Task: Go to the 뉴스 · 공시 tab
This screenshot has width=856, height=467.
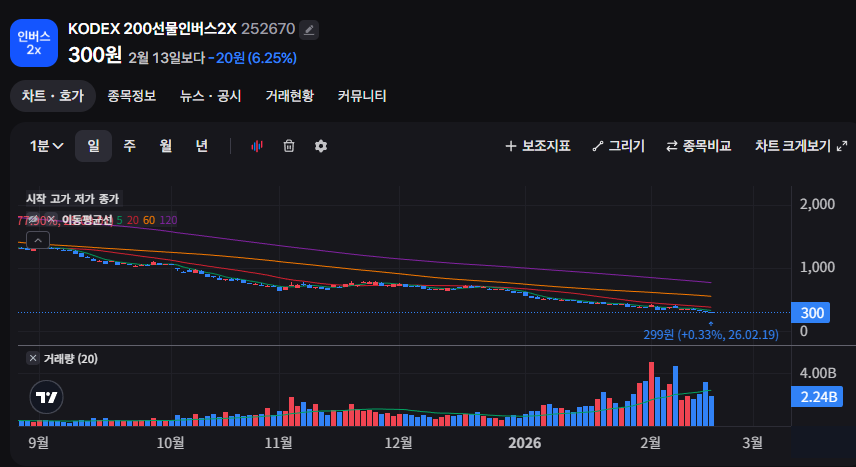Action: pos(210,96)
